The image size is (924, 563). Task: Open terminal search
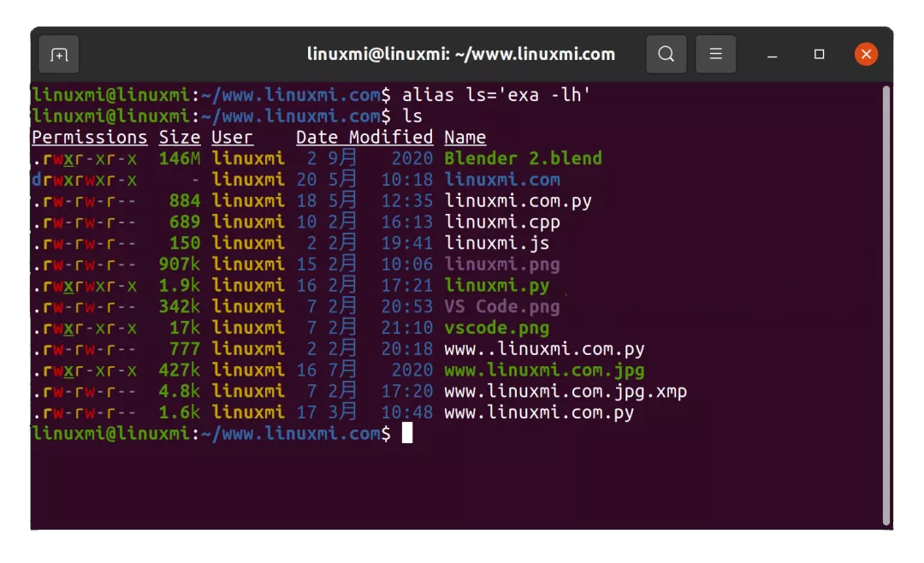(x=666, y=54)
